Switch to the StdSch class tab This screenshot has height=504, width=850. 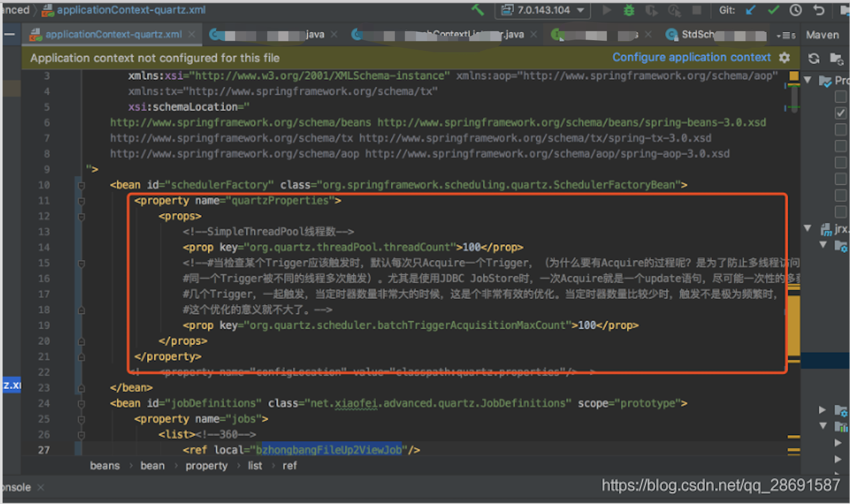(x=715, y=35)
